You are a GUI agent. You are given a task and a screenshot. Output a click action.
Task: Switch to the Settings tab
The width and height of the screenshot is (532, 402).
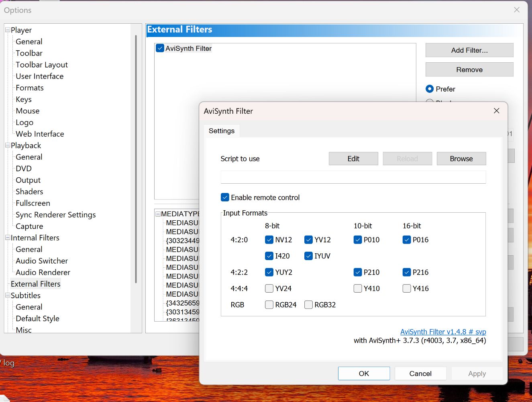[x=222, y=131]
